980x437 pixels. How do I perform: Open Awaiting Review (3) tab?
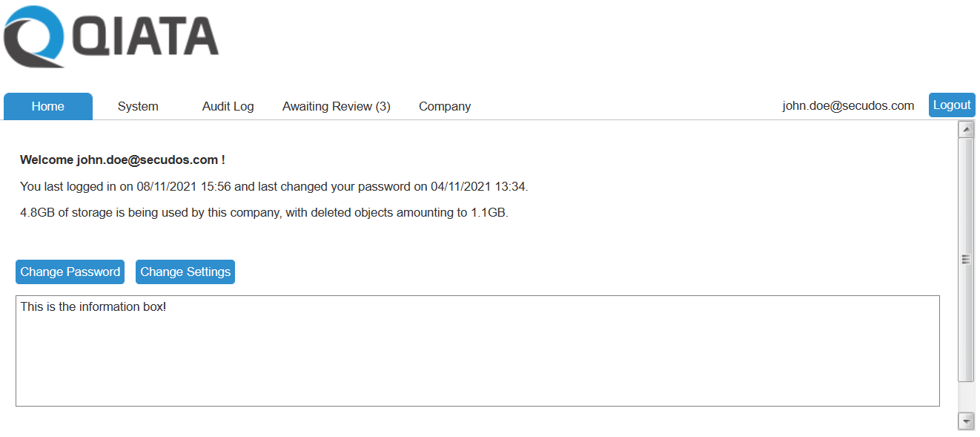pos(336,106)
